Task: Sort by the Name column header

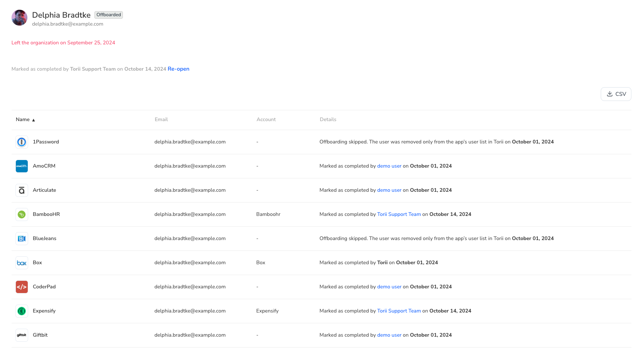Action: point(25,120)
